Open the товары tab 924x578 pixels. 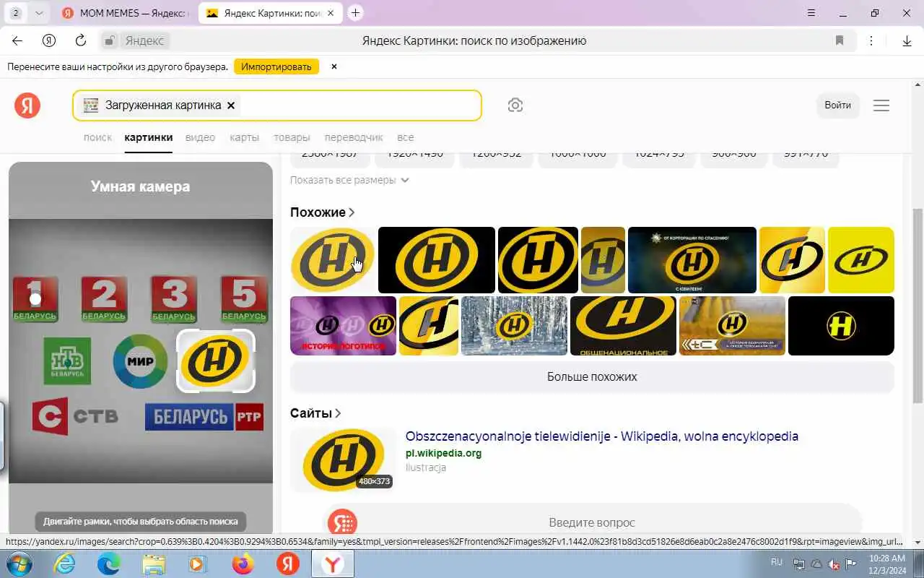click(292, 137)
